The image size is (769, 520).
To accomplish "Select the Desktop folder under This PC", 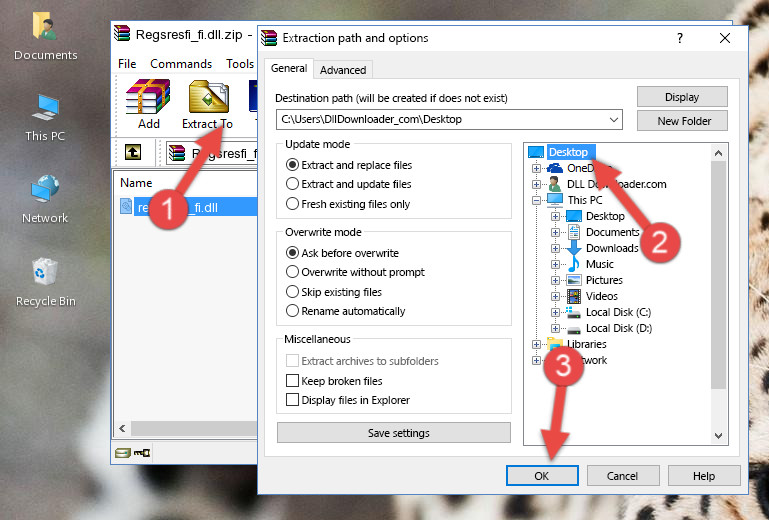I will tap(605, 216).
